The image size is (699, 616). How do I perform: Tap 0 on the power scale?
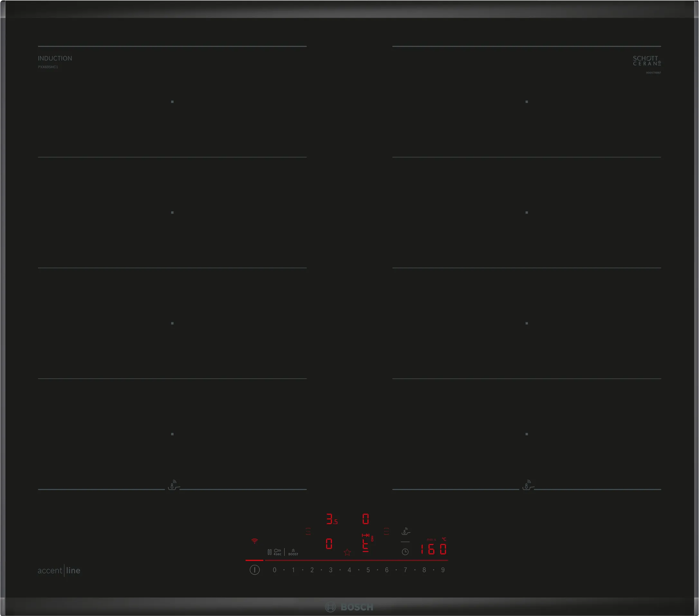coord(275,570)
